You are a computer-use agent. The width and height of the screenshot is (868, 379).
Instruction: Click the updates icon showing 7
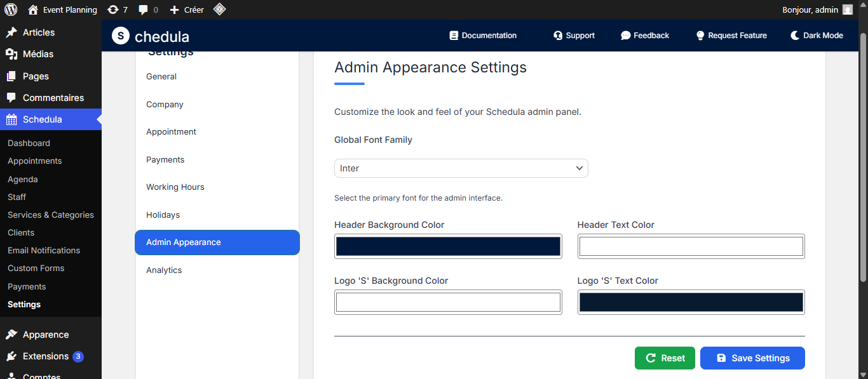113,10
